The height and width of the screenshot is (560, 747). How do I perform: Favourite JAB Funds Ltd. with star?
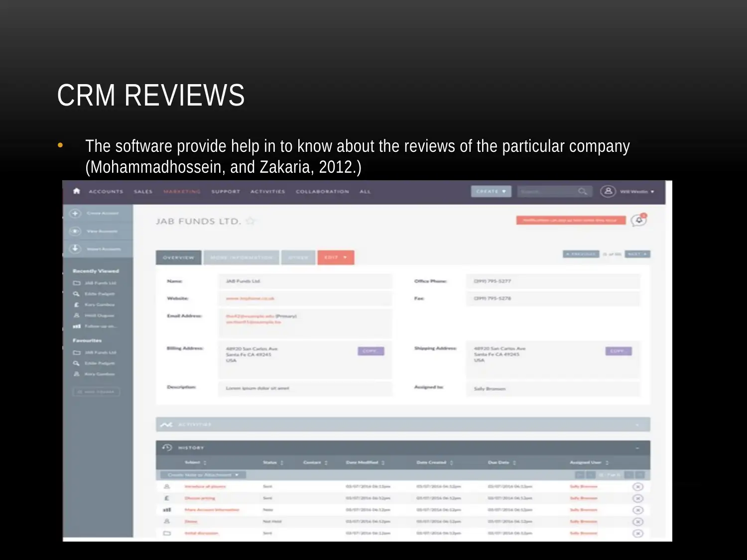[250, 221]
